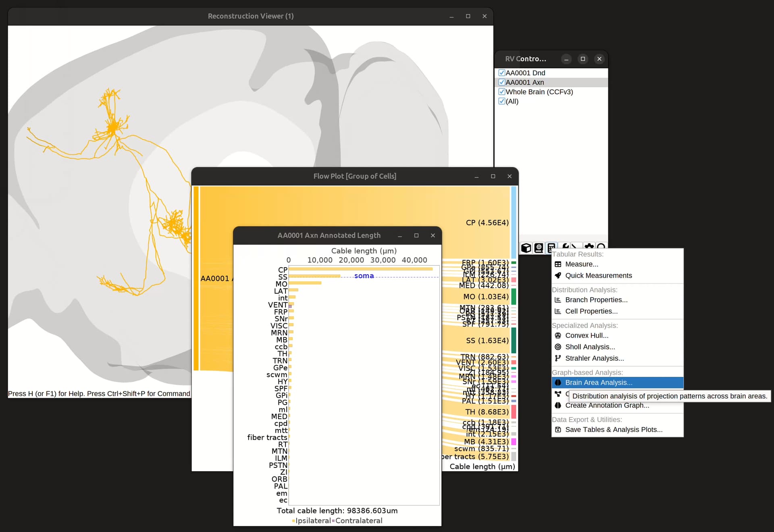Choose Convex Hull under Specialized Analysis
Viewport: 774px width, 532px height.
(587, 335)
